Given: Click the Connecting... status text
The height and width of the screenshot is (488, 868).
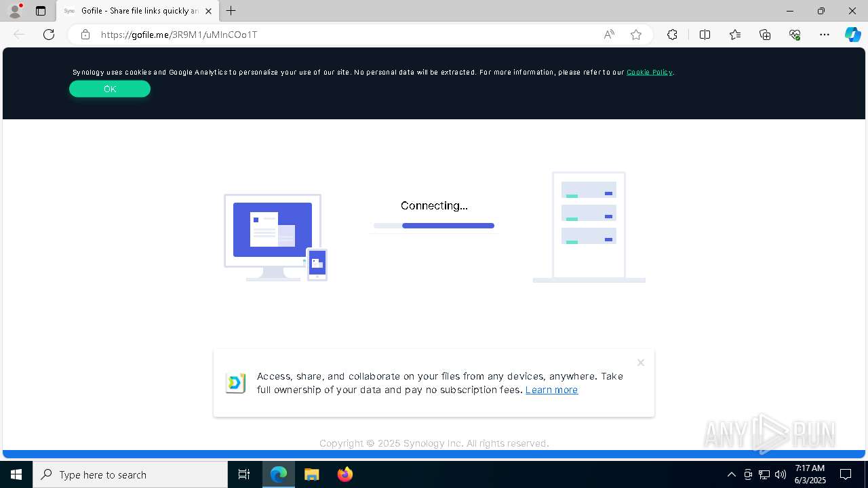Looking at the screenshot, I should [434, 205].
